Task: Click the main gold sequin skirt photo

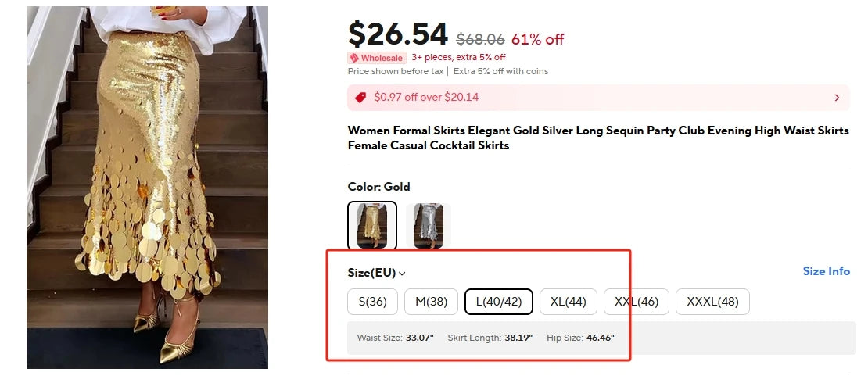Action: (x=147, y=188)
